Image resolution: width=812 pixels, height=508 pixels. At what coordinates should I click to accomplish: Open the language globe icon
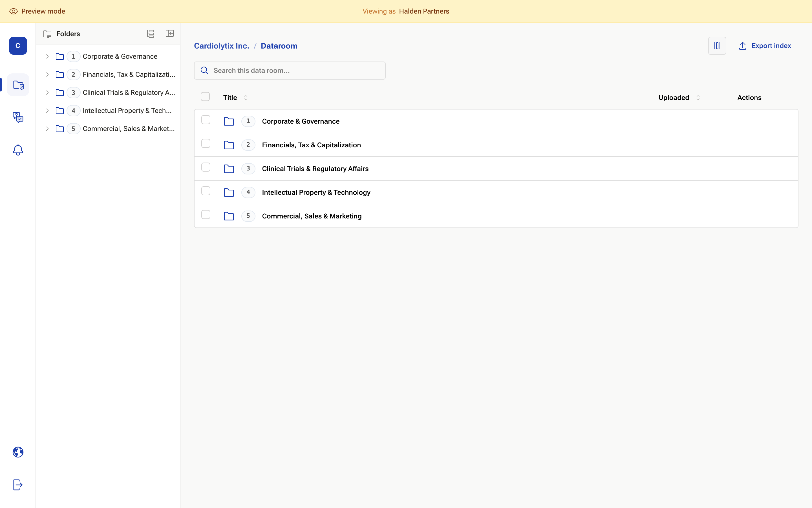click(18, 452)
